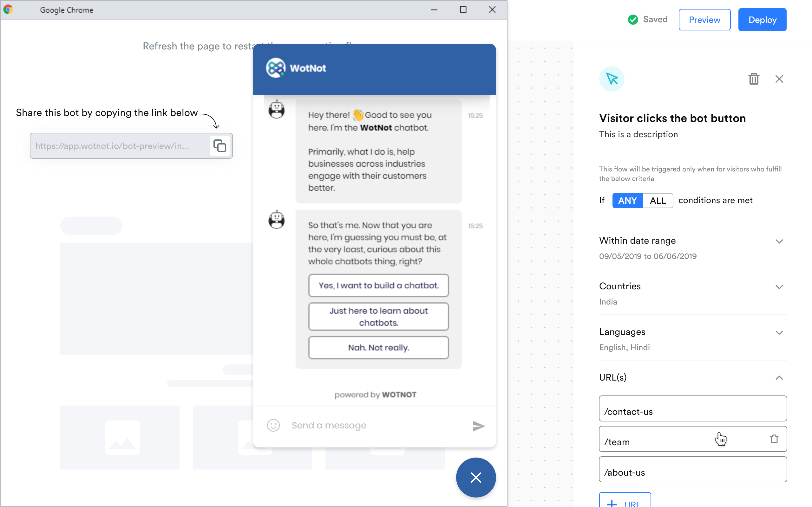This screenshot has height=507, width=812.
Task: Collapse the URL(s) section
Action: [779, 378]
